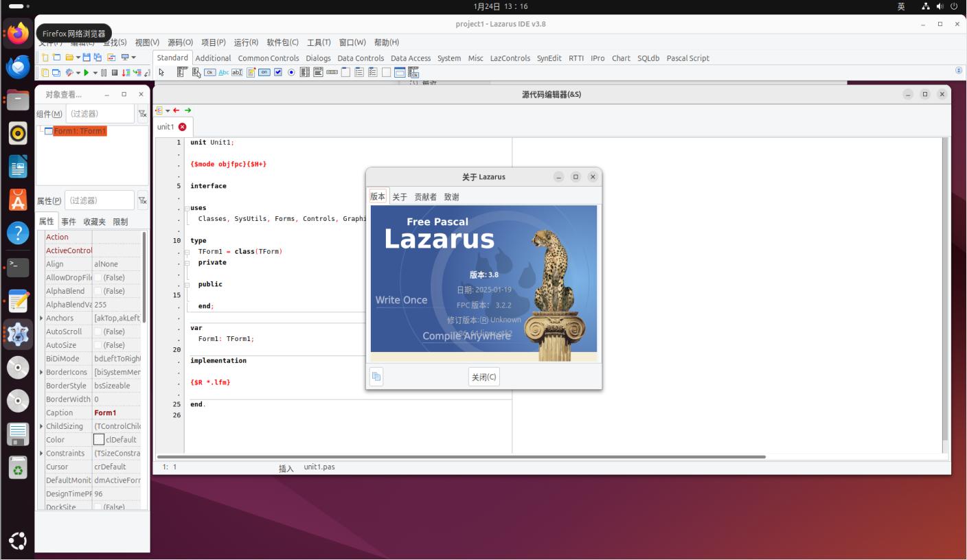This screenshot has height=560, width=967.
Task: Clear the property filter funnel icon
Action: pos(142,200)
